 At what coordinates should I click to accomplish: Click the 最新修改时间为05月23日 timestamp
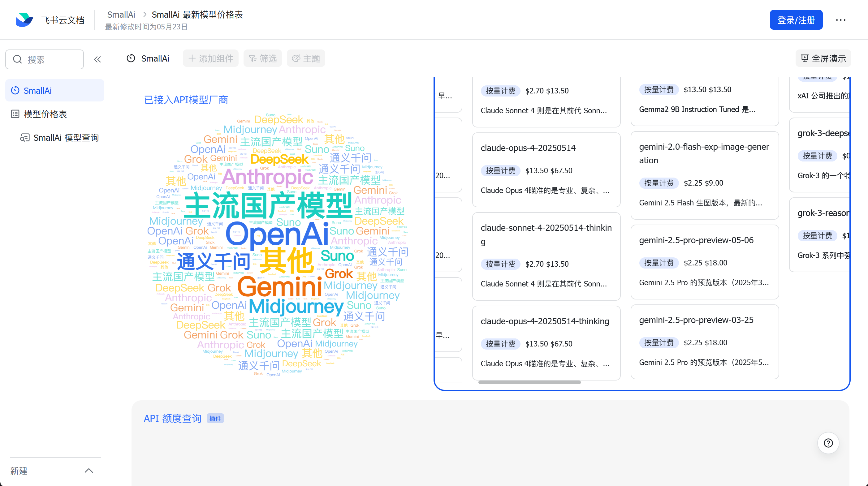tap(146, 27)
